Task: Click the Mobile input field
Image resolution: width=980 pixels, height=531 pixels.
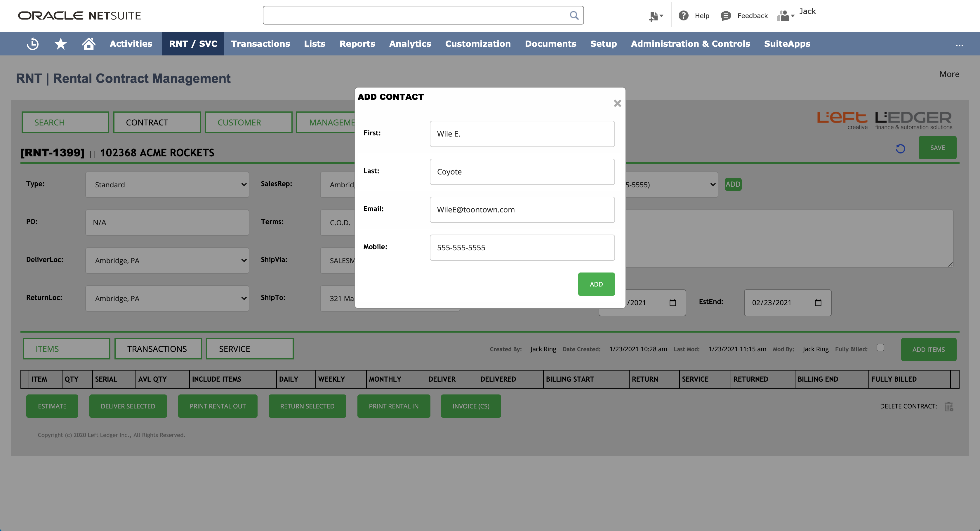Action: [x=522, y=248]
